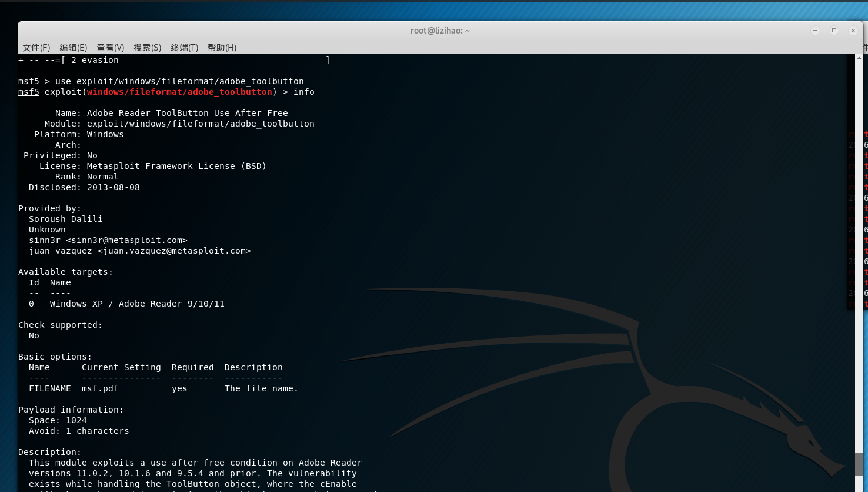Click the email sinn3r@metasploit.com
The height and width of the screenshot is (492, 868).
point(126,240)
